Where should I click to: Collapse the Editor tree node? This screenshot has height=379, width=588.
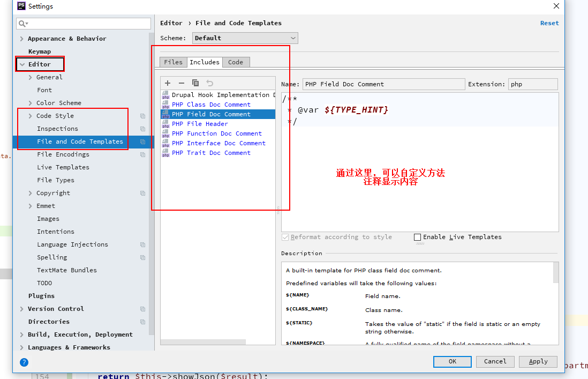[22, 64]
